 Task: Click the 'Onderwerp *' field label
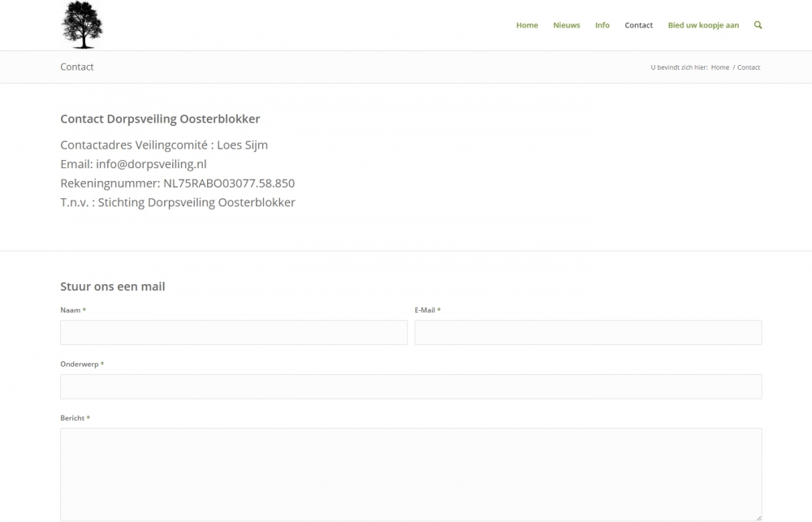82,364
